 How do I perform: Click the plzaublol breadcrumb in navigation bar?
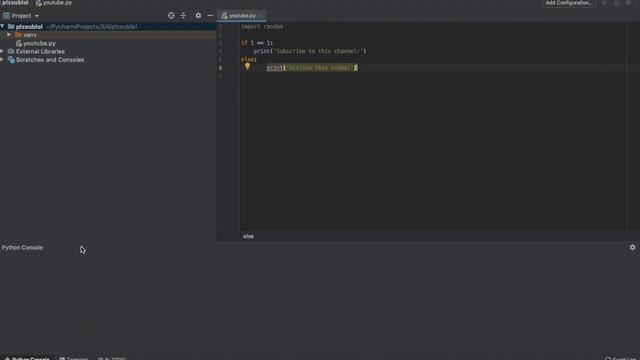click(15, 3)
